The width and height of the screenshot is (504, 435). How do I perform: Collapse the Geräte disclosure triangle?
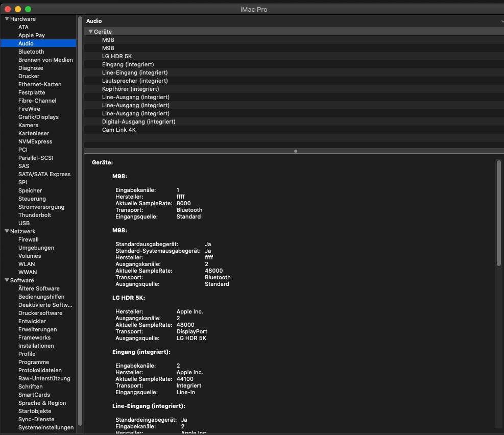coord(90,32)
